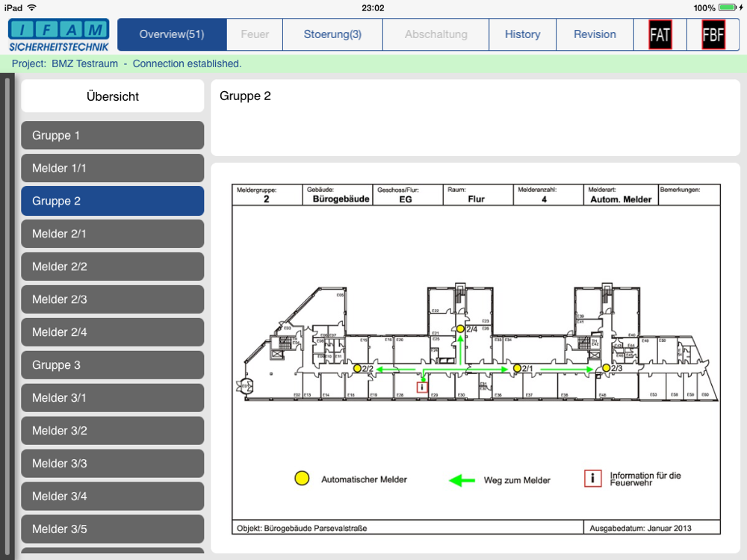Open the FAT panel icon
This screenshot has height=560, width=747.
tap(660, 34)
